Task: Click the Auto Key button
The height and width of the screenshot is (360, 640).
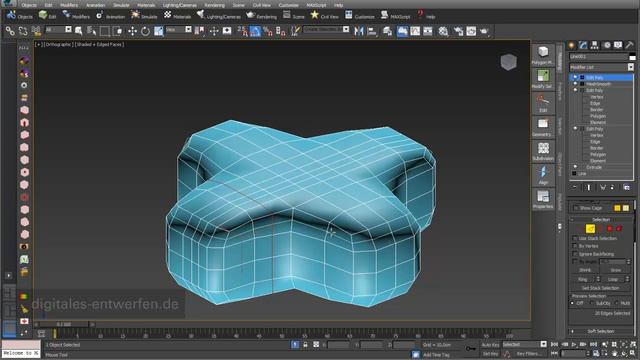Action: [x=490, y=345]
